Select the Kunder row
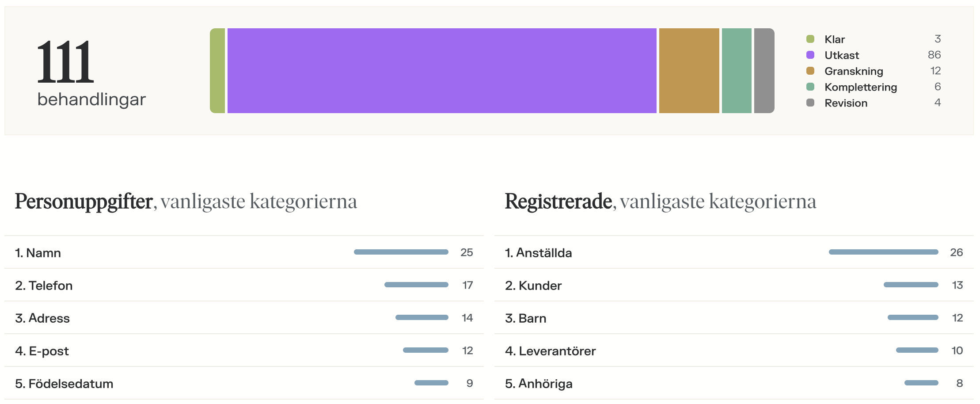980x404 pixels. 733,285
